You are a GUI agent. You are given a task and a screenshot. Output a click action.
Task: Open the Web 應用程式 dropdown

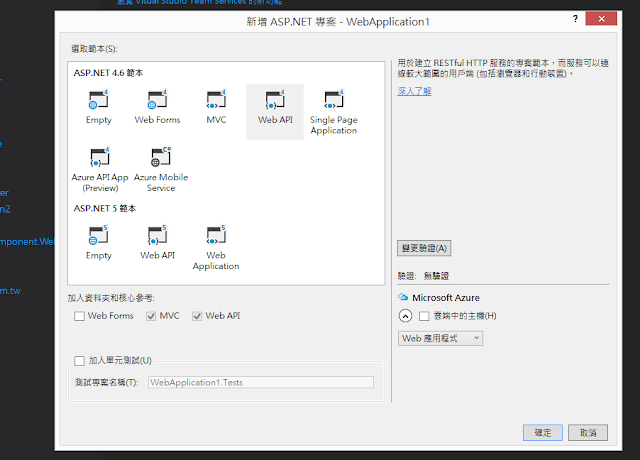(440, 338)
